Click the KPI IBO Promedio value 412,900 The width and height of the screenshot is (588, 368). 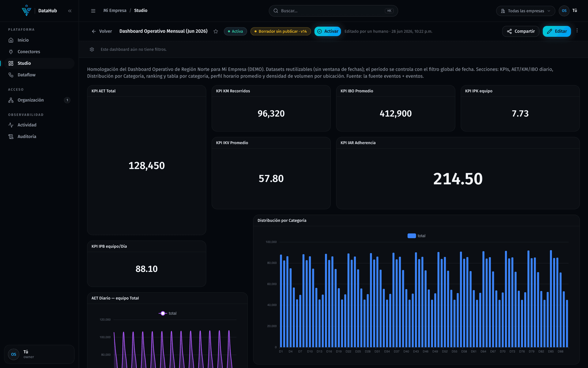point(396,113)
